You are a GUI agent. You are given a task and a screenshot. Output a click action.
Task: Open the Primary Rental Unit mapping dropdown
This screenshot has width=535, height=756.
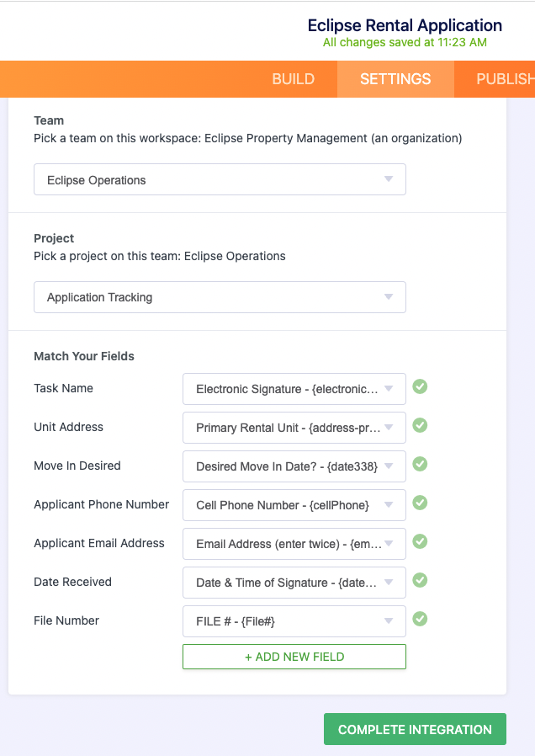[294, 428]
